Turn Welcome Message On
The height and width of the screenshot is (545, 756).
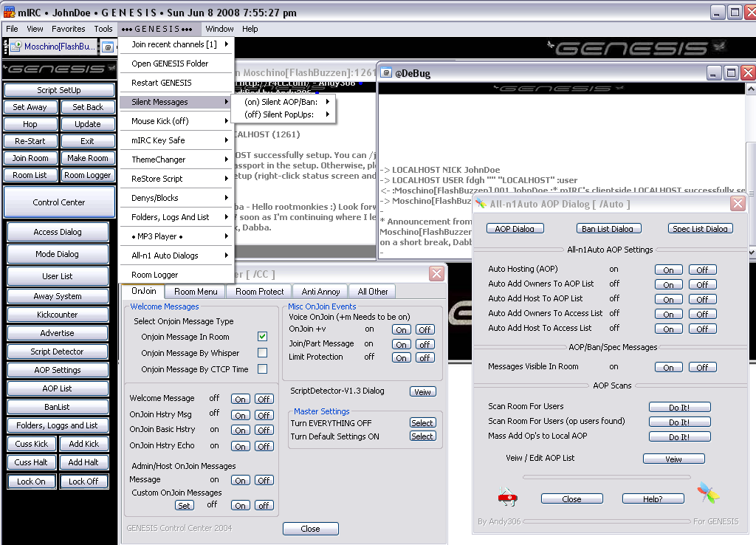[240, 399]
